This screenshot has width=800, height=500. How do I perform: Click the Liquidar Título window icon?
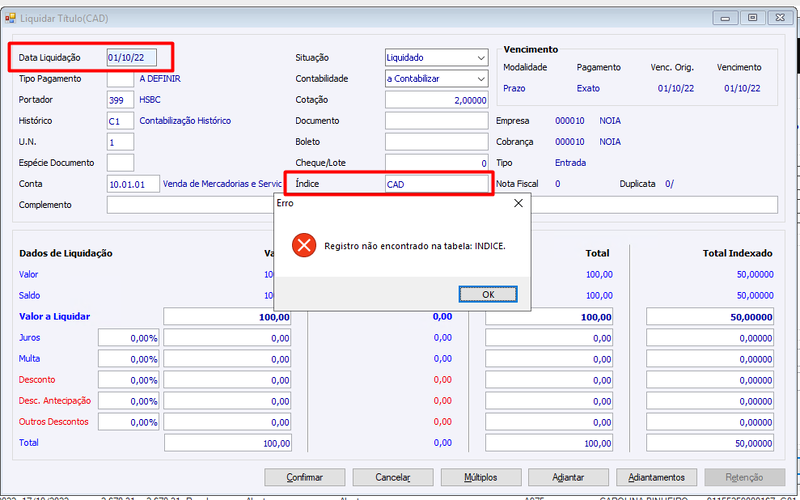point(10,18)
